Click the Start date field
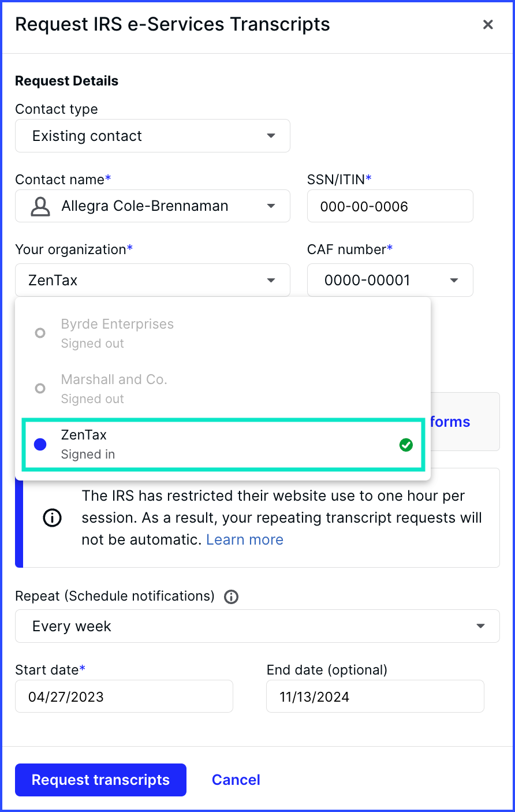Image resolution: width=515 pixels, height=812 pixels. click(124, 696)
